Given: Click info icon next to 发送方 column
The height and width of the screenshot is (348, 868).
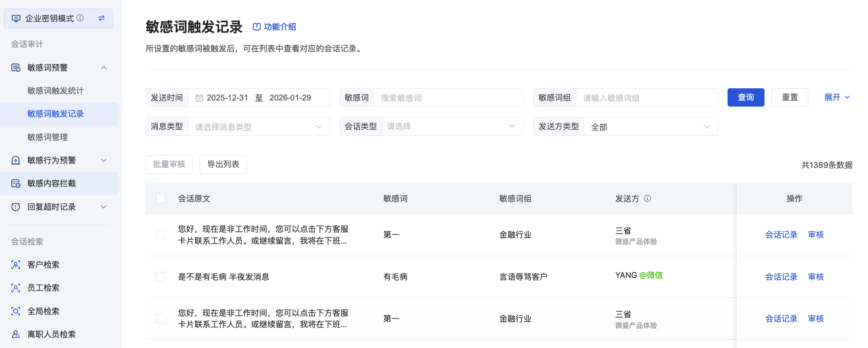Looking at the screenshot, I should coord(648,198).
